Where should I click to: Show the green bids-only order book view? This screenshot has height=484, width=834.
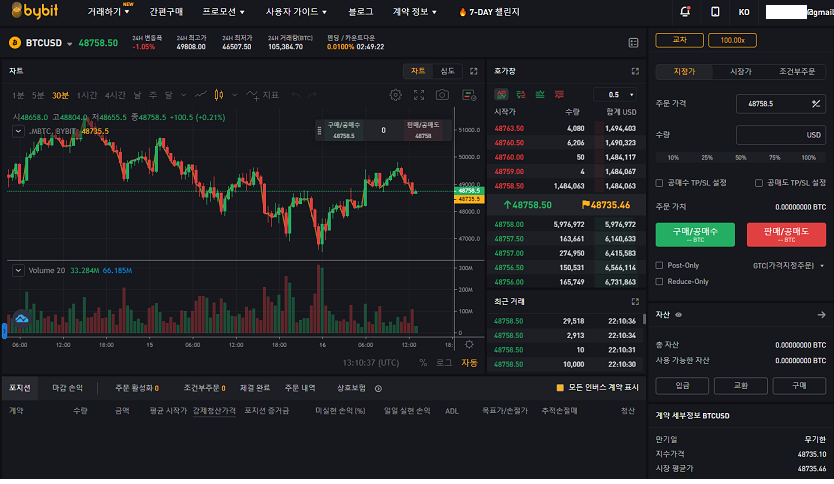[540, 94]
